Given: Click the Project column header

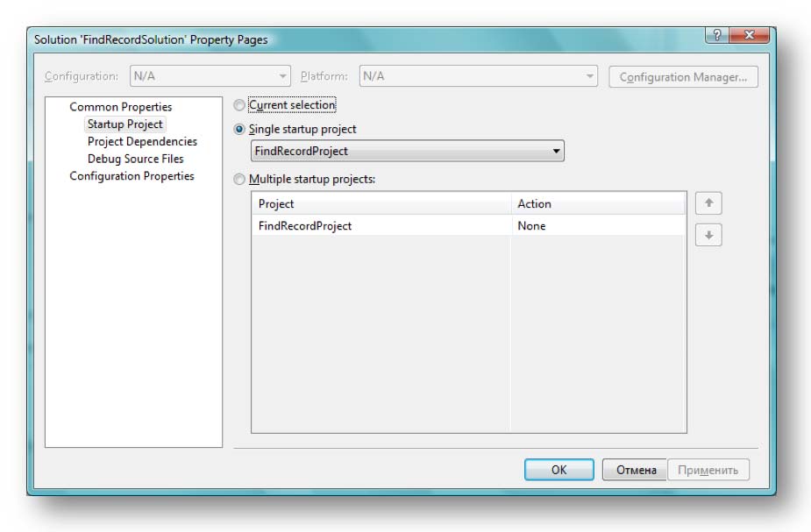Looking at the screenshot, I should 381,203.
